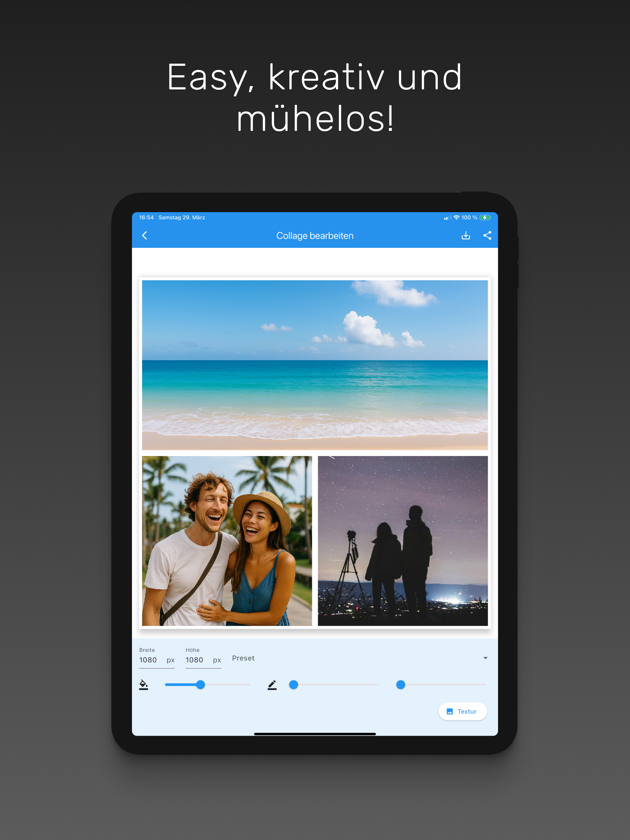Screen dimensions: 630x840
Task: Click the rightmost slider handle
Action: tap(401, 685)
